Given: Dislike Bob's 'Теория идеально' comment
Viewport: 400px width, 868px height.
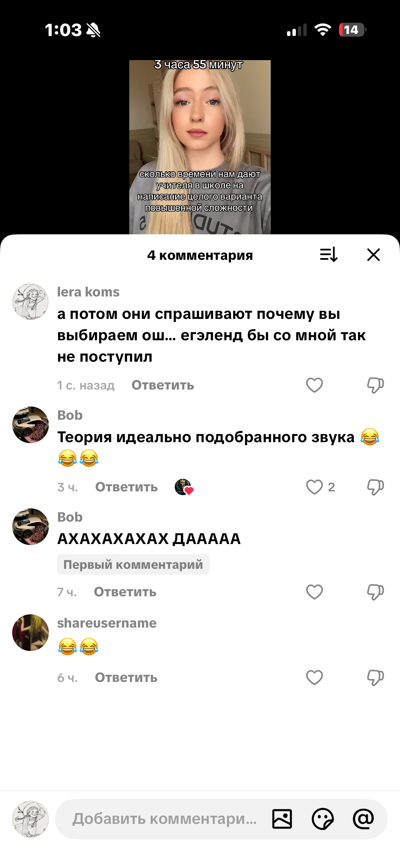Looking at the screenshot, I should [375, 487].
